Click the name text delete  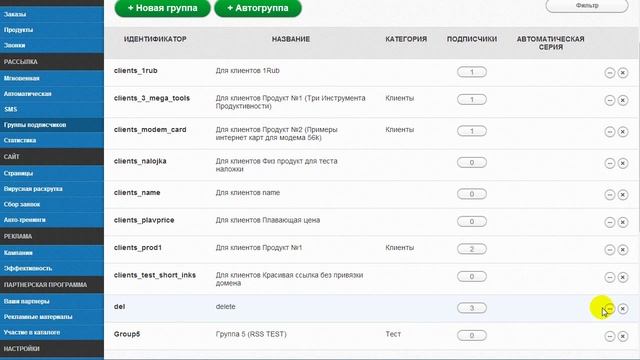[225, 307]
